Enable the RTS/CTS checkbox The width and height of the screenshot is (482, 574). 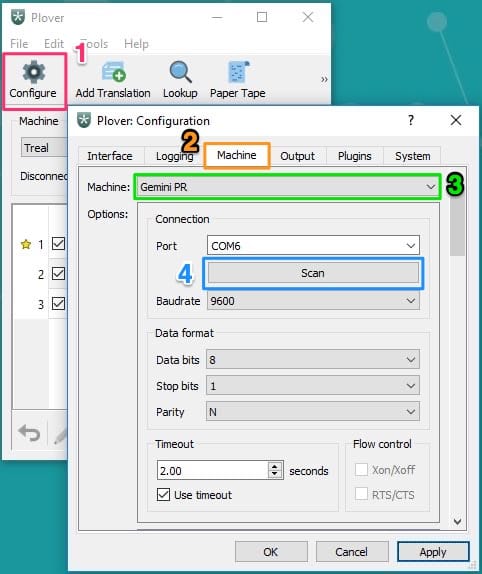click(361, 494)
